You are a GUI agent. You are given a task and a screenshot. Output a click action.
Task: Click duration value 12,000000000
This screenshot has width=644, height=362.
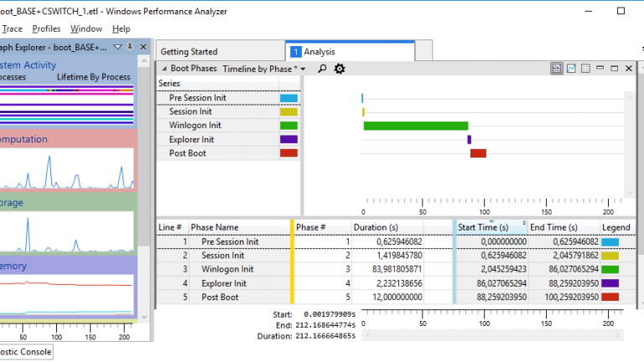(397, 297)
